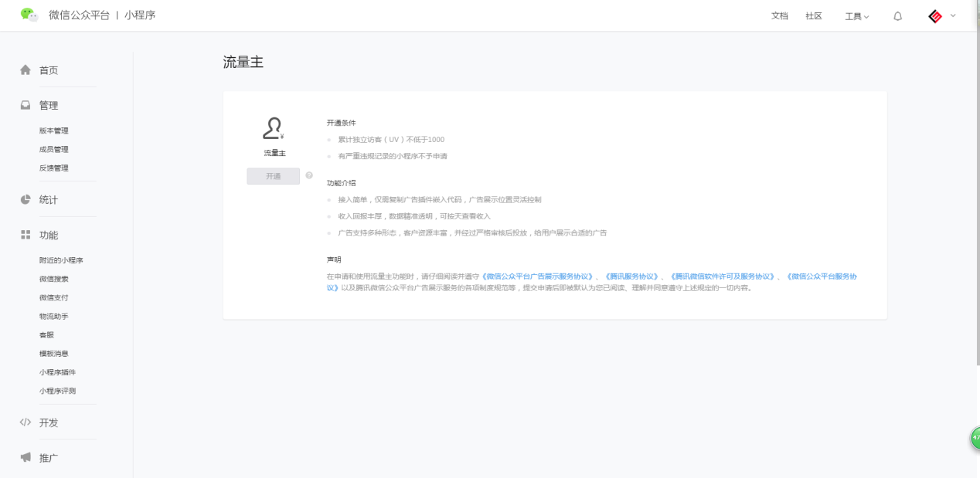Open 版本管理 submenu item
Viewport: 980px width, 478px height.
54,131
